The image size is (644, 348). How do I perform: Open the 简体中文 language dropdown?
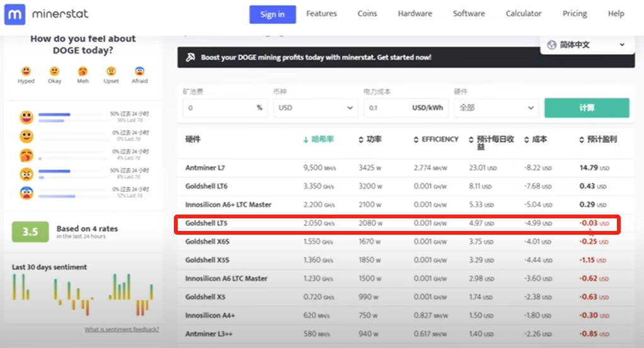click(587, 45)
